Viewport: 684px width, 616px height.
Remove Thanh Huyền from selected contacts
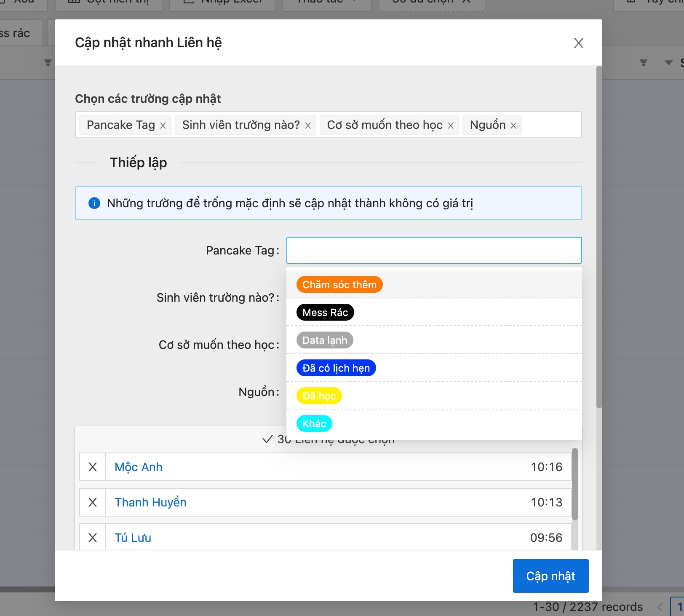click(93, 502)
